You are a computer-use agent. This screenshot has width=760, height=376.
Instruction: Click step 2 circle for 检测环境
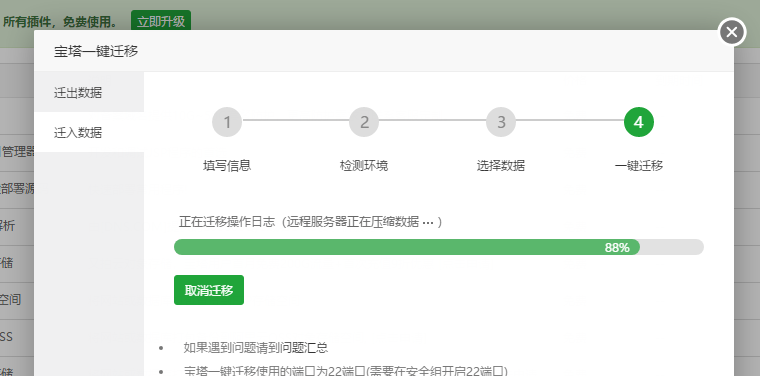(364, 122)
